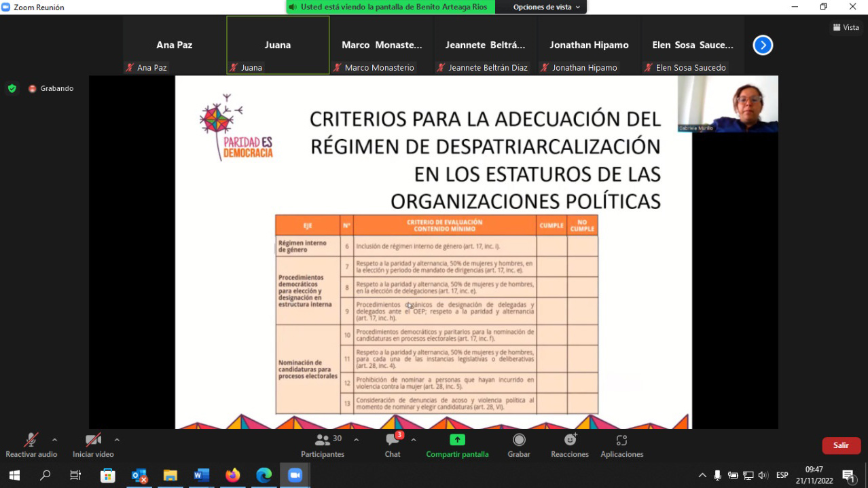The height and width of the screenshot is (488, 868).
Task: Click Compartir pantalla share icon
Action: pos(457,440)
